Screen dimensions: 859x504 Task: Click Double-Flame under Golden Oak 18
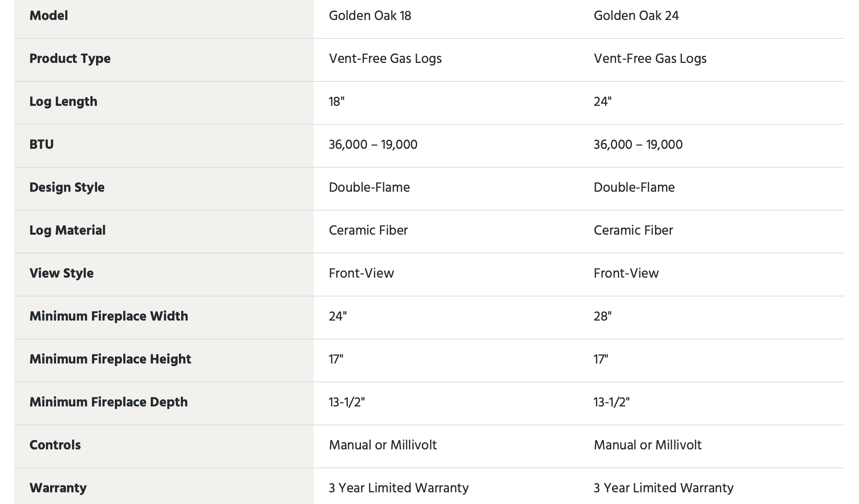[x=369, y=188]
